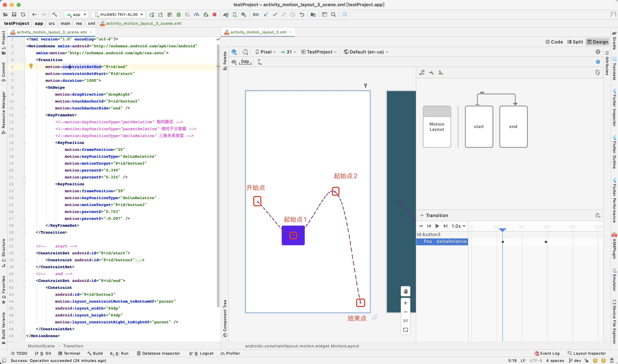The width and height of the screenshot is (618, 364).
Task: Select the Pos deltaRelative keyframe row
Action: [x=442, y=242]
